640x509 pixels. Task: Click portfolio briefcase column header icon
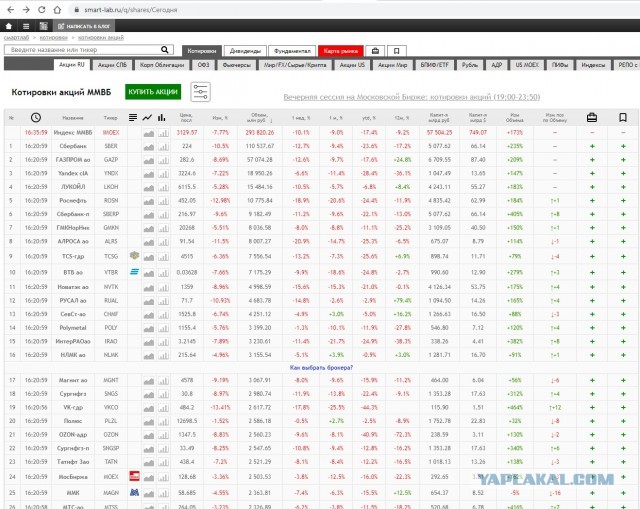click(592, 118)
